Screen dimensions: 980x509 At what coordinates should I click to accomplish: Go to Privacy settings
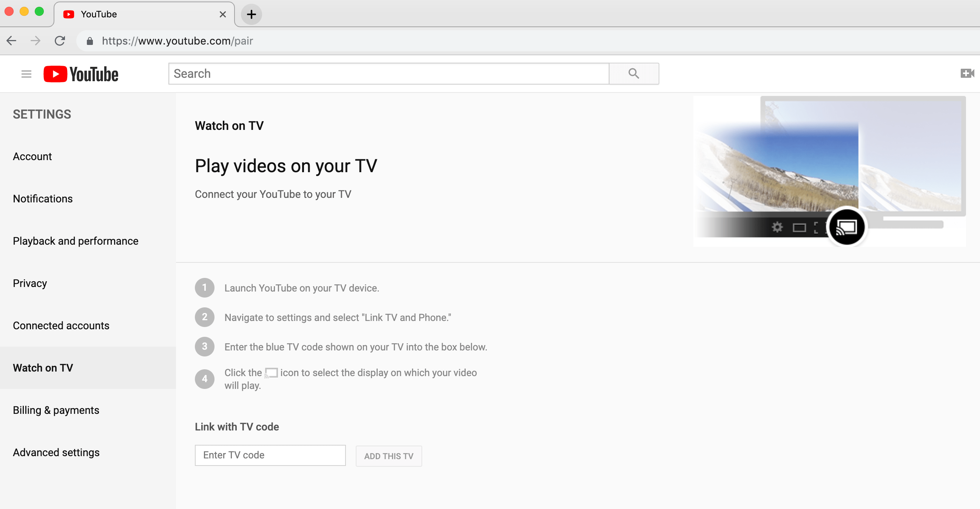30,283
